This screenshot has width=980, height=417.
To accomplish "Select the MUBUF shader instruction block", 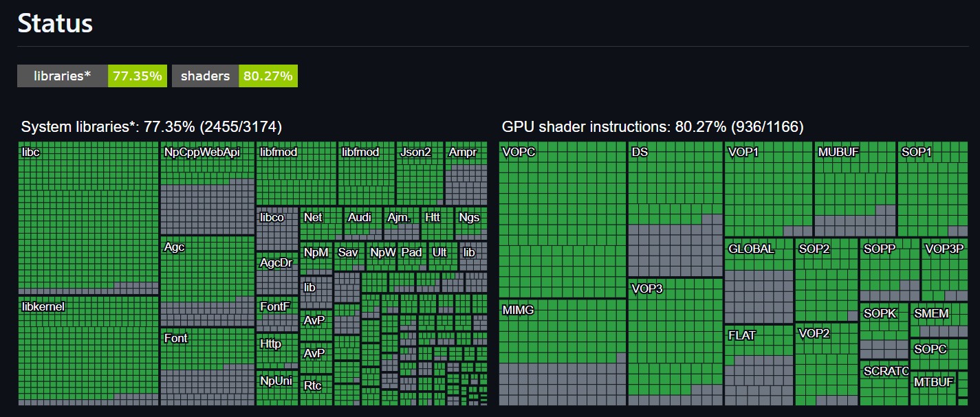I will 855,190.
